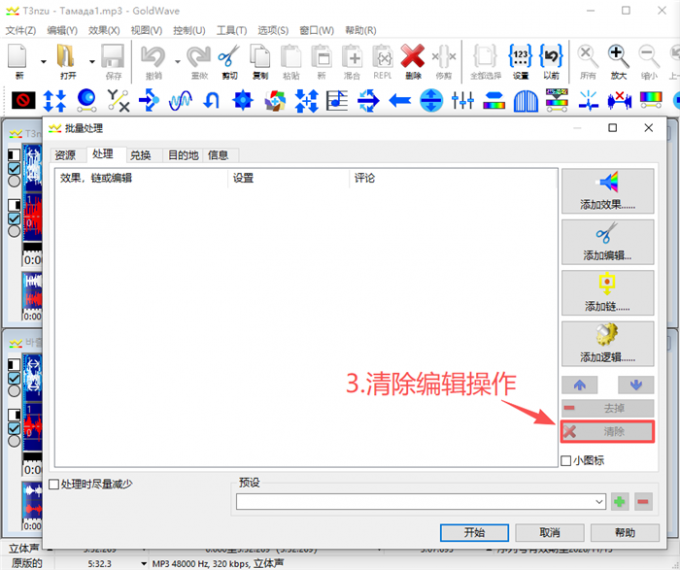This screenshot has height=570, width=680.
Task: Click the 清除 clear button
Action: tap(608, 432)
